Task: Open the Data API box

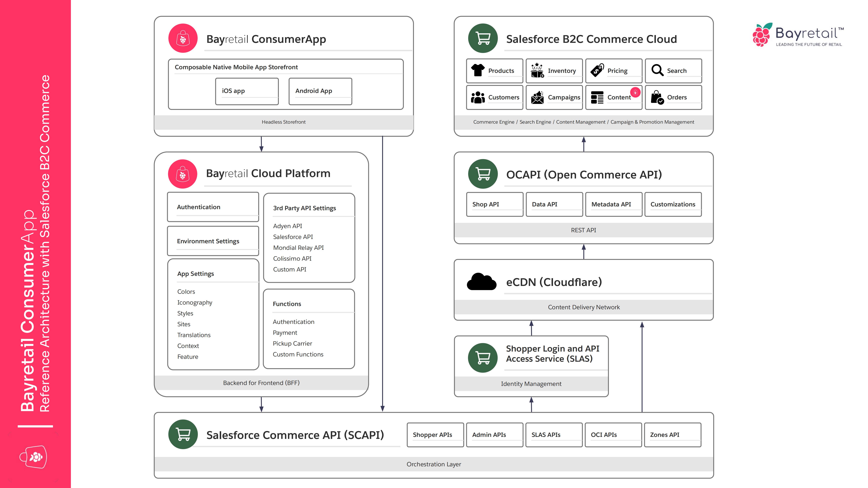Action: tap(554, 204)
